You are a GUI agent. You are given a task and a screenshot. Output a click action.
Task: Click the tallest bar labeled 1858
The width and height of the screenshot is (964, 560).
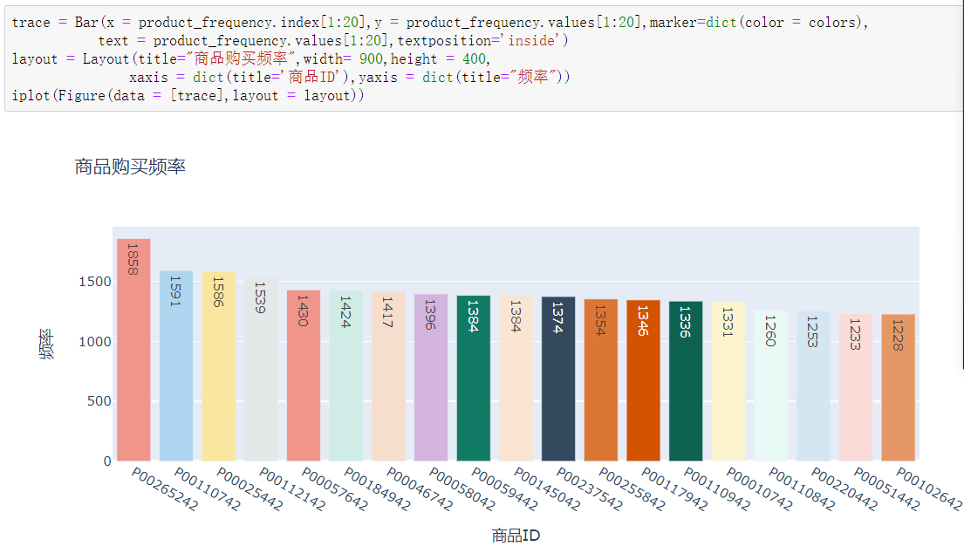133,349
